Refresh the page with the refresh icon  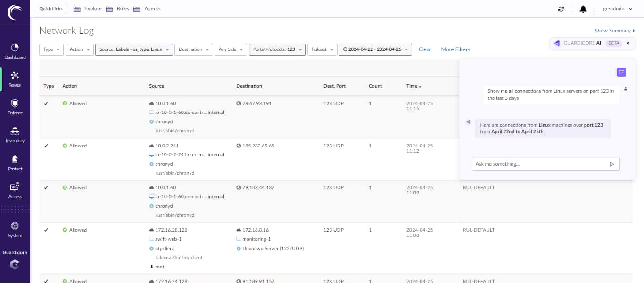coord(561,9)
